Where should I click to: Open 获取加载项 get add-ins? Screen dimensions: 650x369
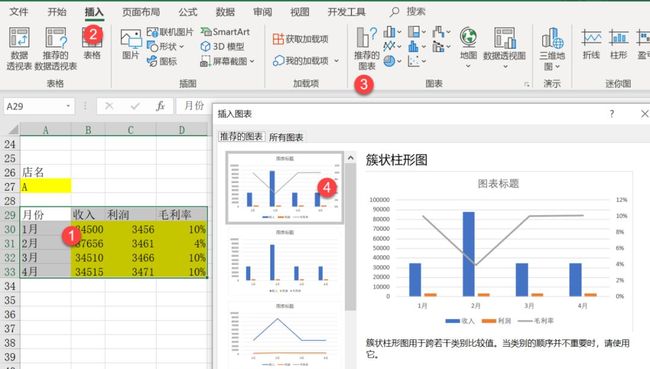[301, 39]
